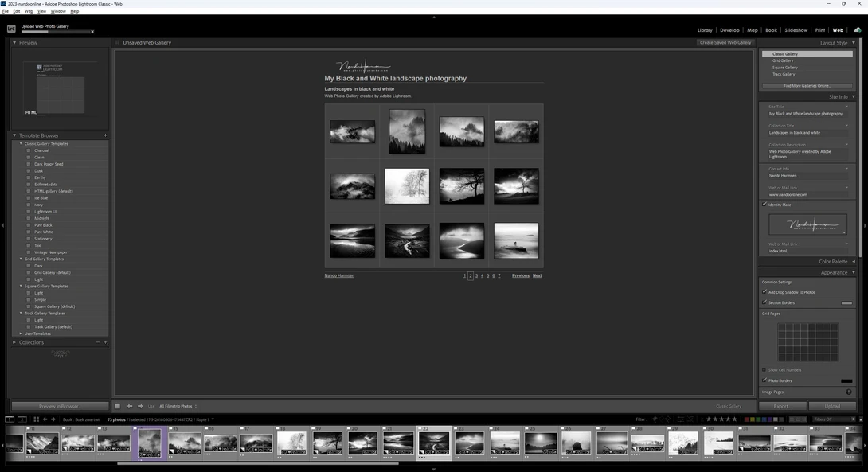Go to next photo with right arrow

click(140, 406)
